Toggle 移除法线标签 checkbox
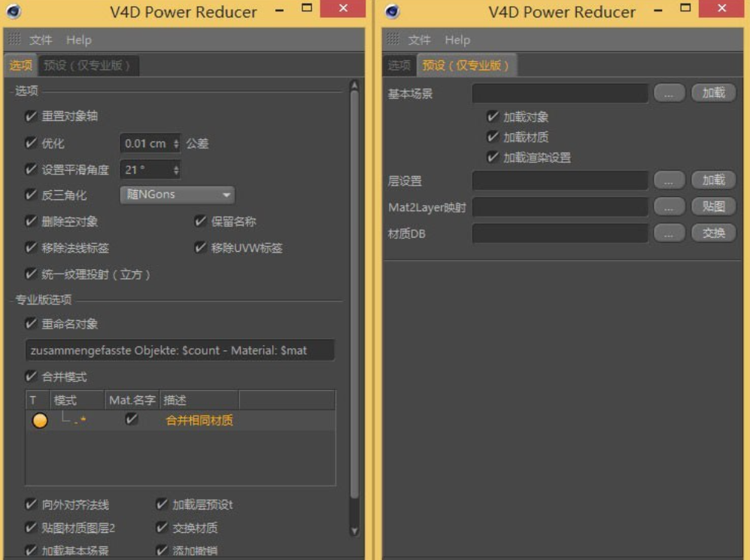 point(31,247)
